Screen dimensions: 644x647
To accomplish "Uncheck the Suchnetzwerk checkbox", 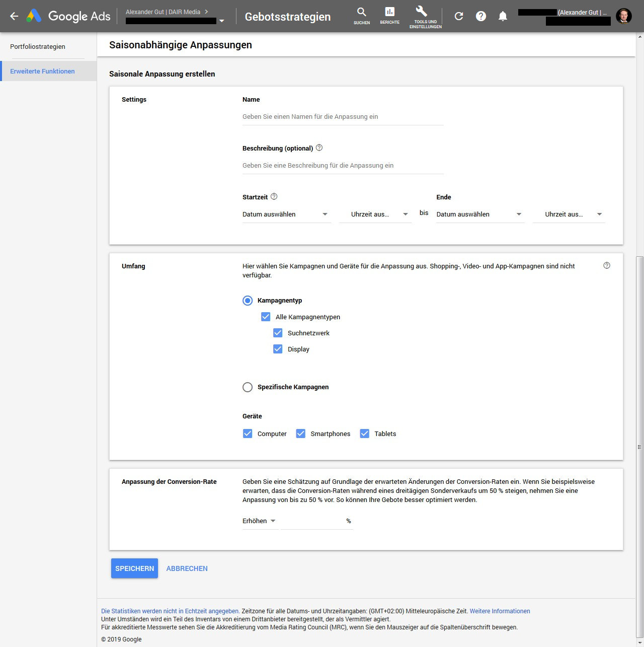I will click(x=278, y=333).
